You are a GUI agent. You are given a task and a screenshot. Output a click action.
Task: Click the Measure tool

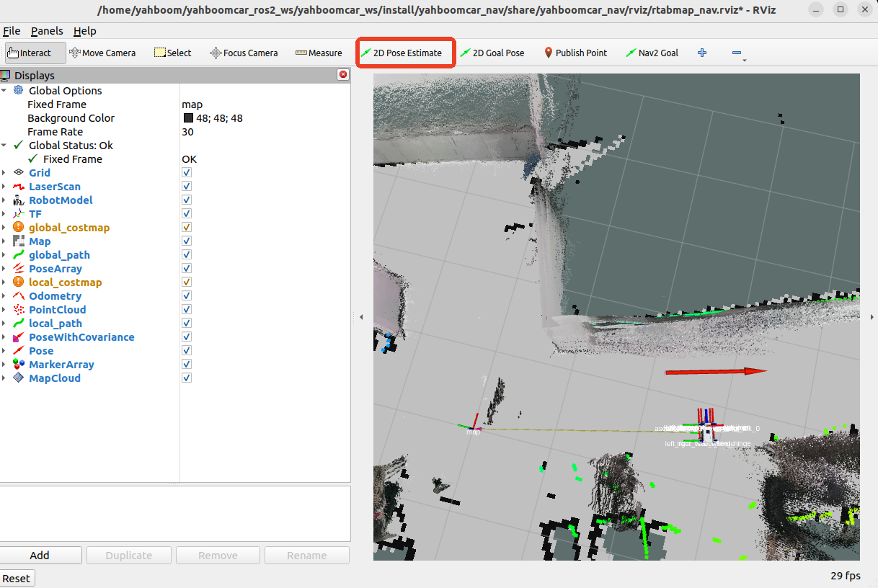[319, 53]
